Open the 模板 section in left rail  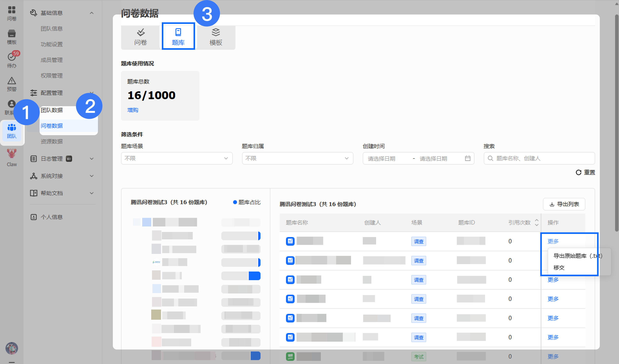click(12, 37)
